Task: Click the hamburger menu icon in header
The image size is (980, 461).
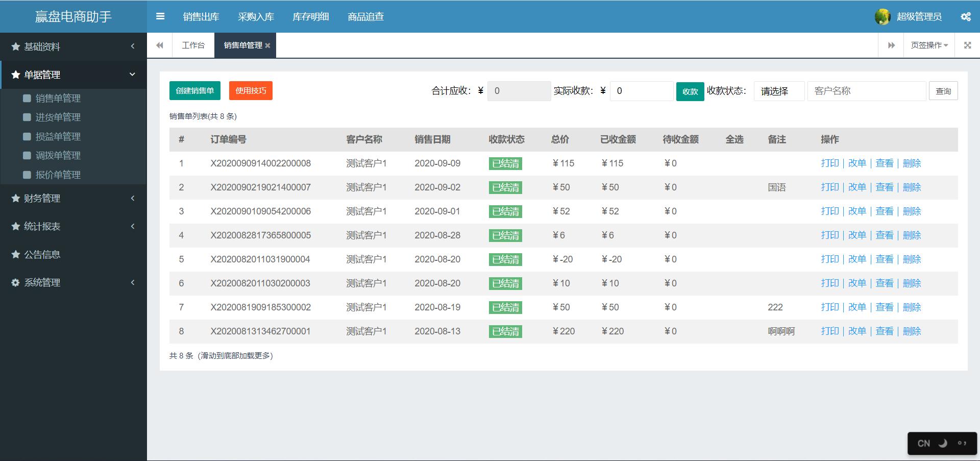Action: (160, 16)
